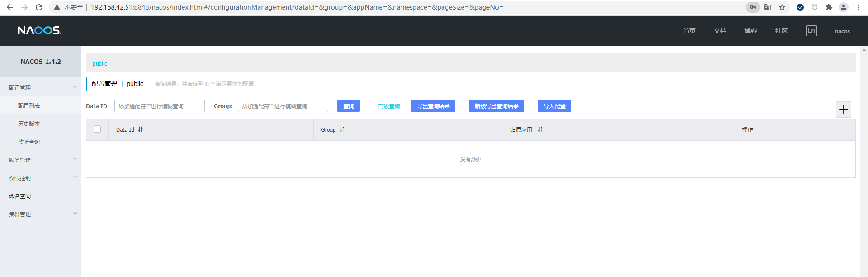Viewport: 868px width, 277px height.
Task: Click the not-secure warning icon
Action: pyautogui.click(x=57, y=7)
